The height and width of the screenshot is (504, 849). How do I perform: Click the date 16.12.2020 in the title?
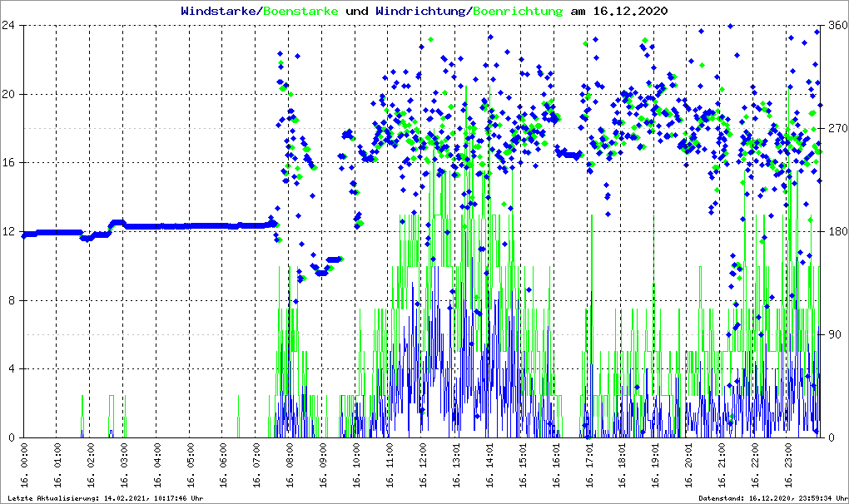(633, 12)
